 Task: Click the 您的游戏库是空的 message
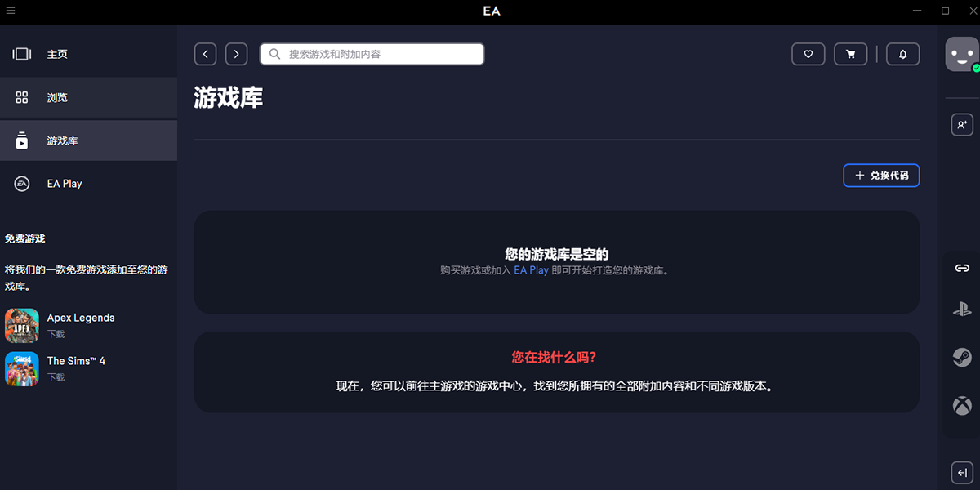[557, 255]
